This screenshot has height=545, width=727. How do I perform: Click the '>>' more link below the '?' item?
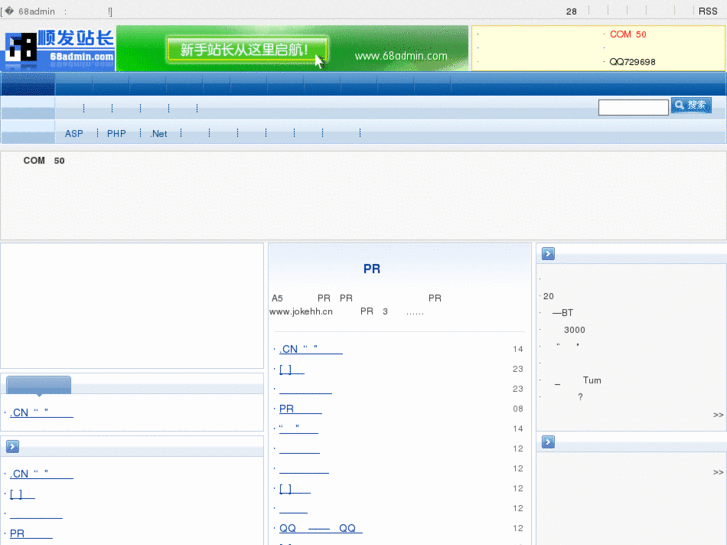click(x=718, y=415)
